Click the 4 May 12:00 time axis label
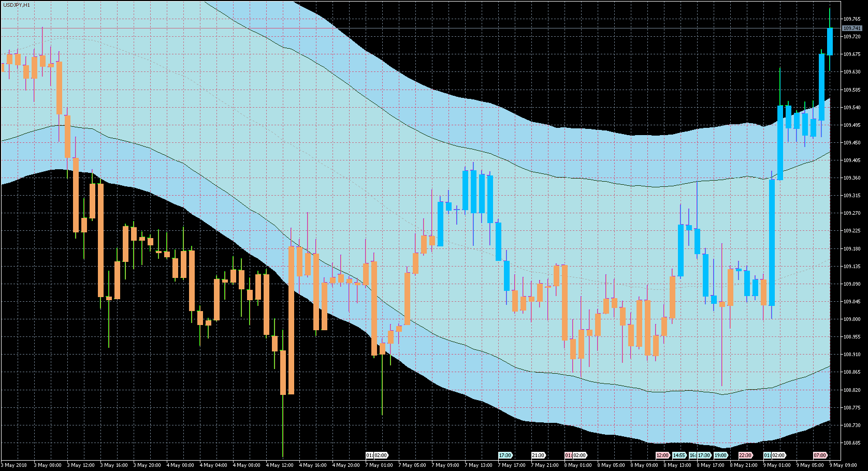The image size is (868, 471). point(281,465)
